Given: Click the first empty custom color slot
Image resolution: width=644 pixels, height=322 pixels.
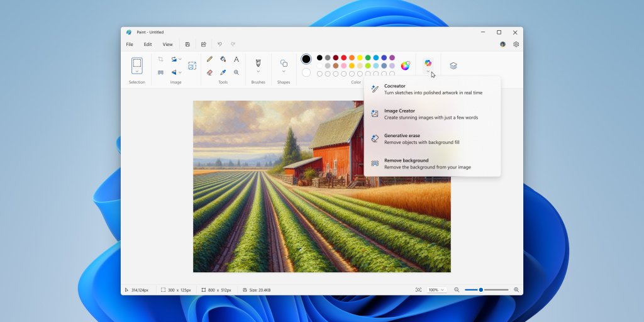Looking at the screenshot, I should (319, 74).
